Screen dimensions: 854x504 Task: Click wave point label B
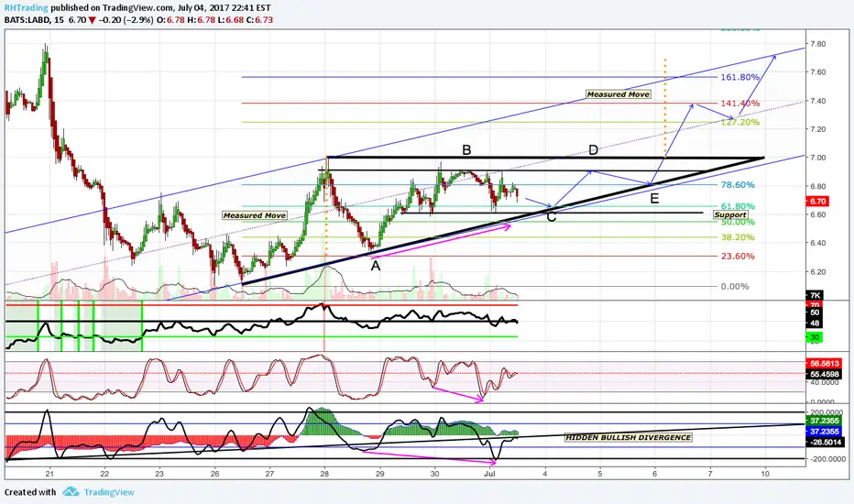pyautogui.click(x=466, y=150)
